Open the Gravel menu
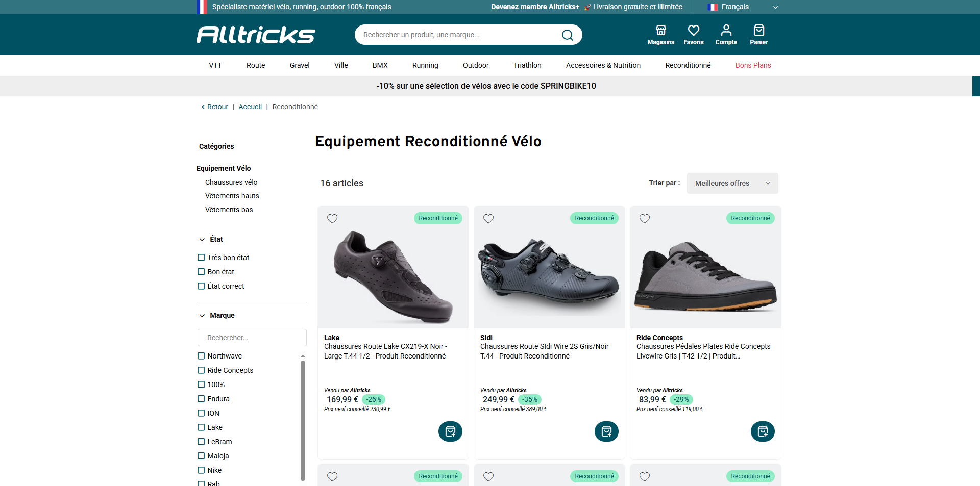980x486 pixels. [300, 65]
